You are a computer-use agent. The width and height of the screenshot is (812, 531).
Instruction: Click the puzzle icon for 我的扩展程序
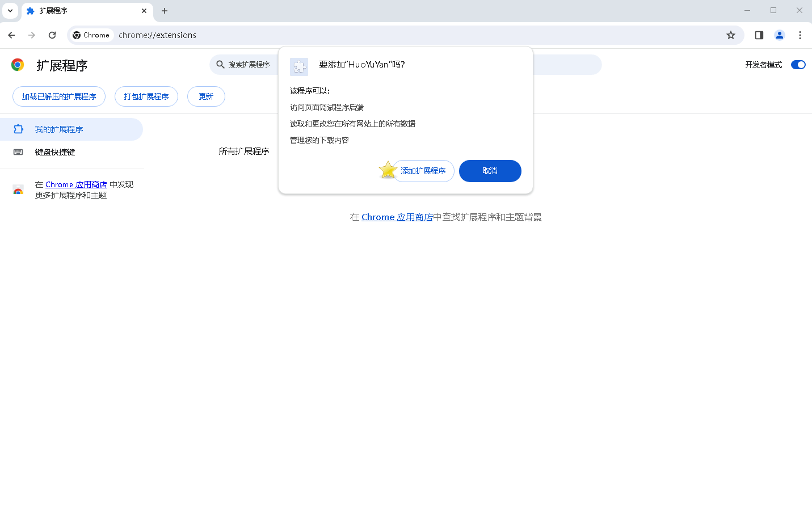18,129
